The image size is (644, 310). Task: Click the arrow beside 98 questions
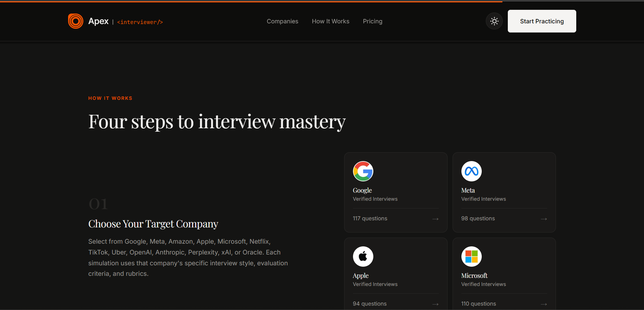tap(544, 219)
